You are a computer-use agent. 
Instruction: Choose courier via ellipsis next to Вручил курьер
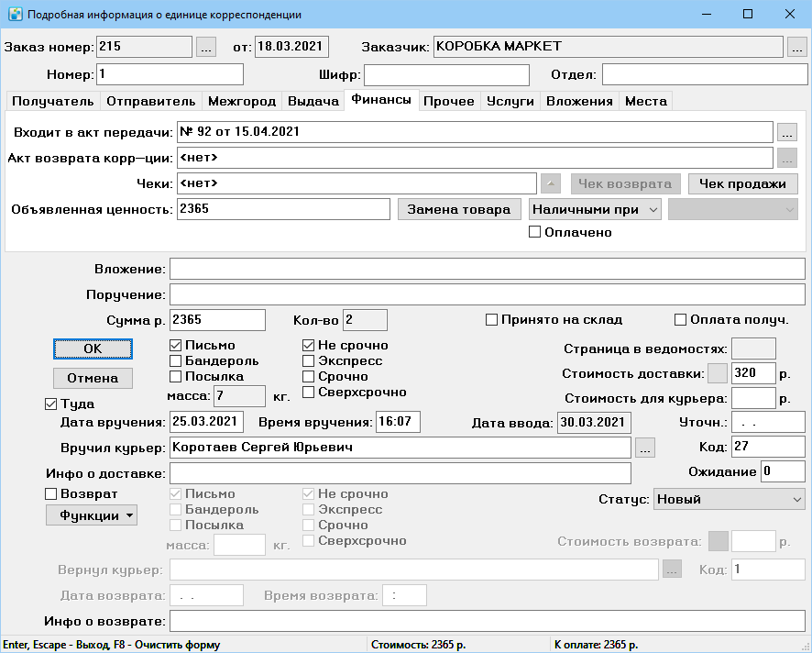pyautogui.click(x=644, y=448)
